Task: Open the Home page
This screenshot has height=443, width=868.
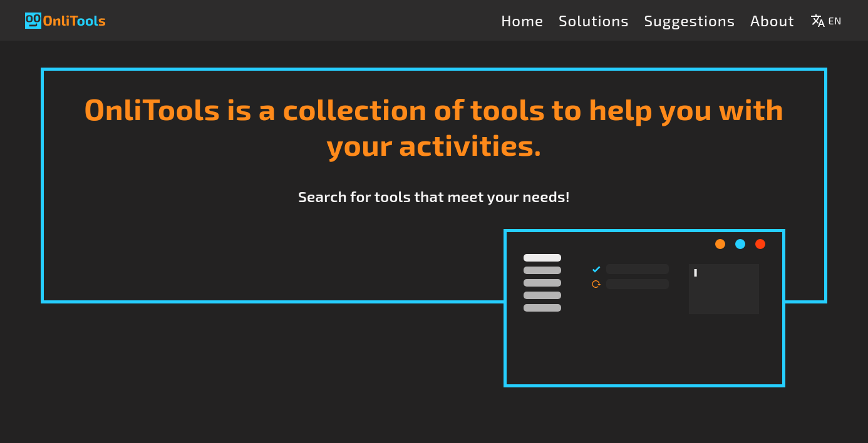Action: [522, 21]
